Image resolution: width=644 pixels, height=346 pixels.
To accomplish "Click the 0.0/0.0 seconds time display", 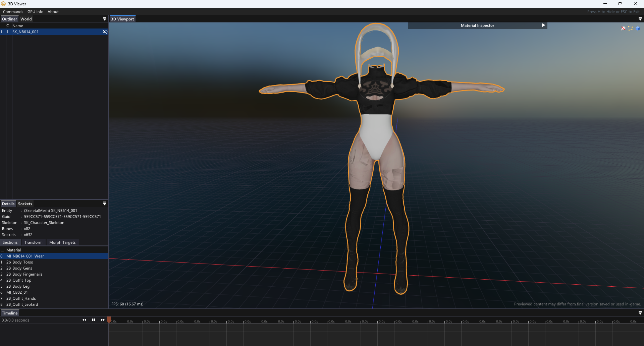I will tap(15, 320).
